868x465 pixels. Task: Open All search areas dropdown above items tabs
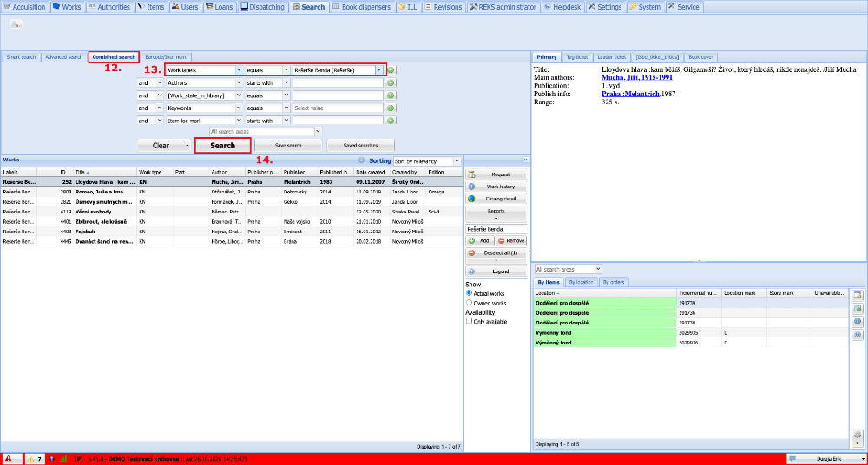click(x=598, y=269)
